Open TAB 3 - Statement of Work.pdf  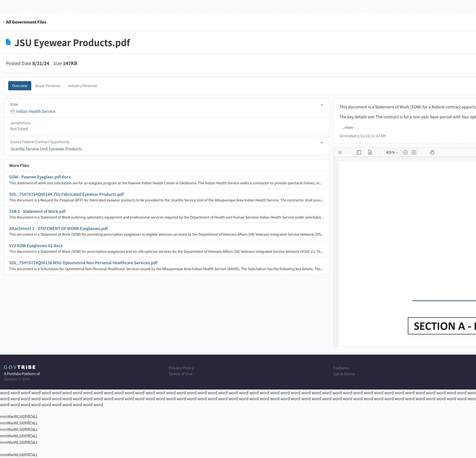pos(37,211)
